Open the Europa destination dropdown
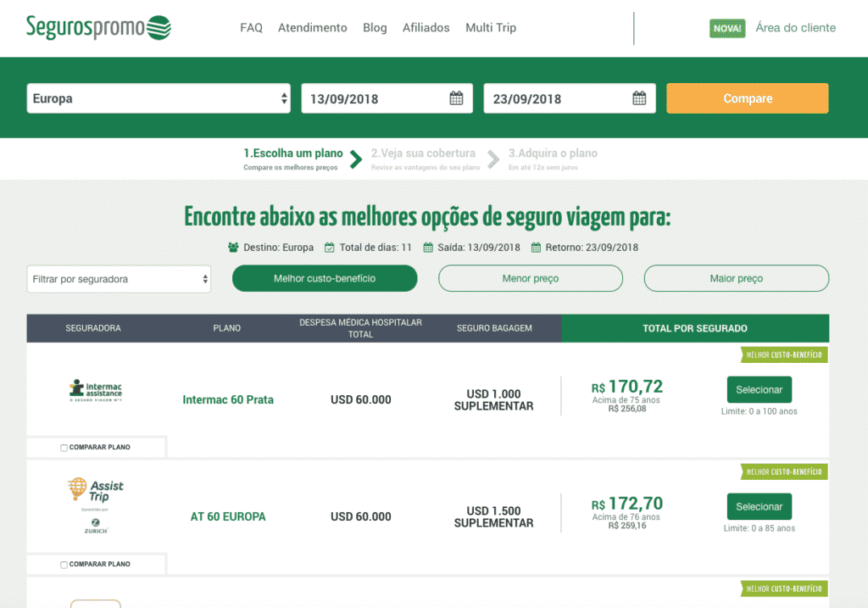The width and height of the screenshot is (868, 608). click(x=159, y=98)
